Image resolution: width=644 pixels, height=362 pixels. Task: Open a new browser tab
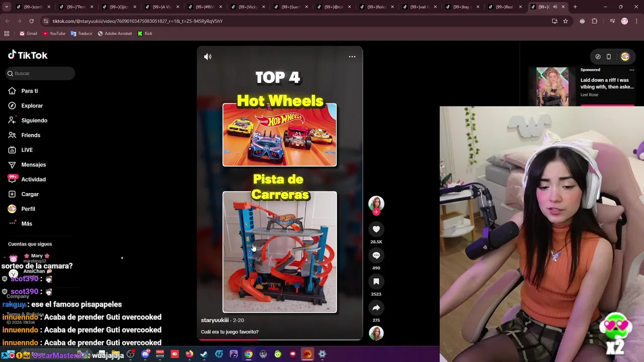coord(575,7)
